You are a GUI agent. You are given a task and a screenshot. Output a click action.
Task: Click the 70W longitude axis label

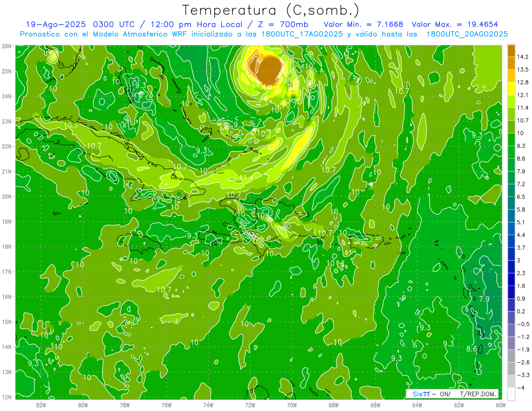(x=292, y=405)
